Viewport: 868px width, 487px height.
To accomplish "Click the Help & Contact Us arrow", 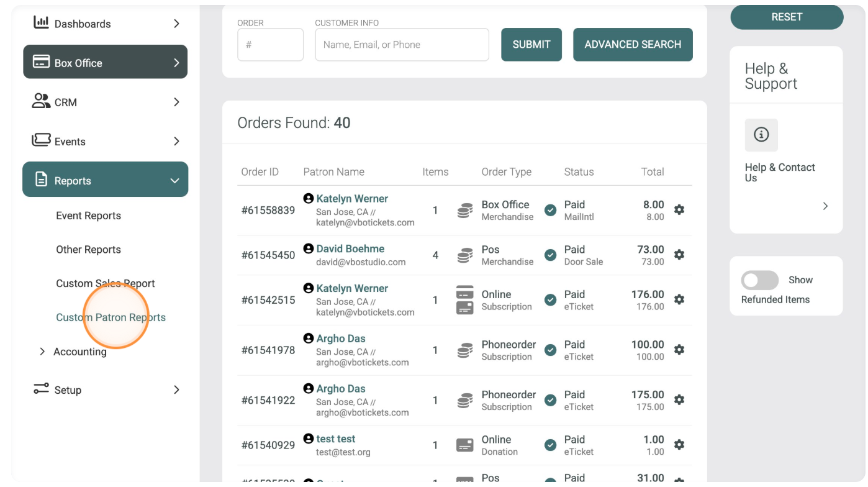I will tap(825, 206).
